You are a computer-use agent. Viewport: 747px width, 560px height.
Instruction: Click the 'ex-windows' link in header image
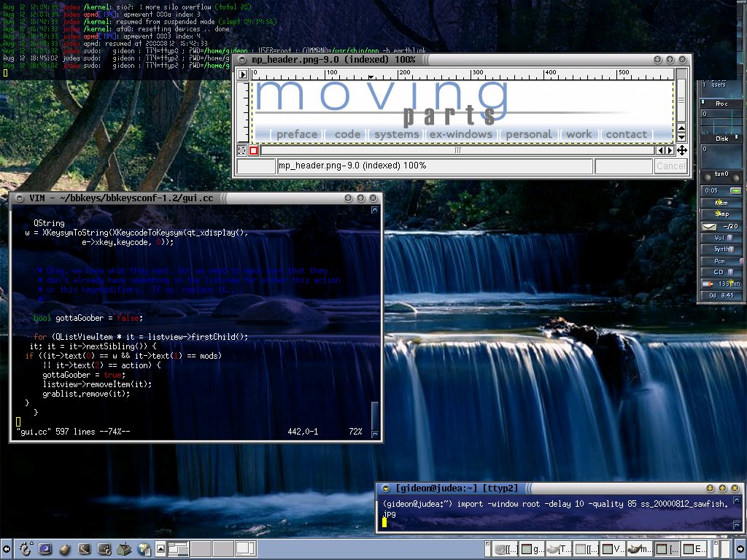click(x=461, y=134)
